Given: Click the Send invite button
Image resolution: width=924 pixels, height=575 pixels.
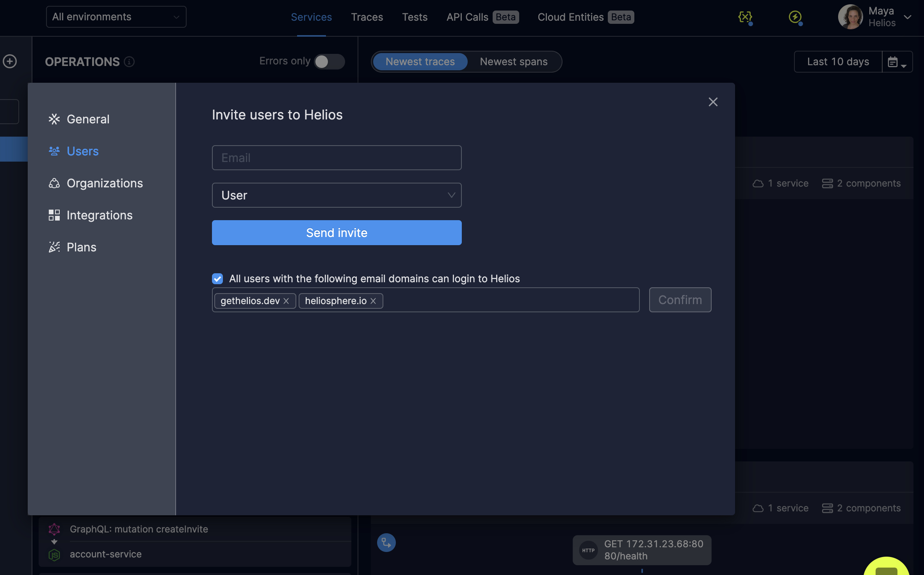Looking at the screenshot, I should tap(336, 233).
